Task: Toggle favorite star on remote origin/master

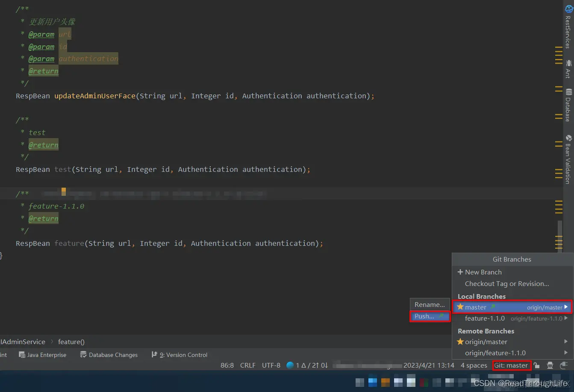Action: tap(460, 342)
